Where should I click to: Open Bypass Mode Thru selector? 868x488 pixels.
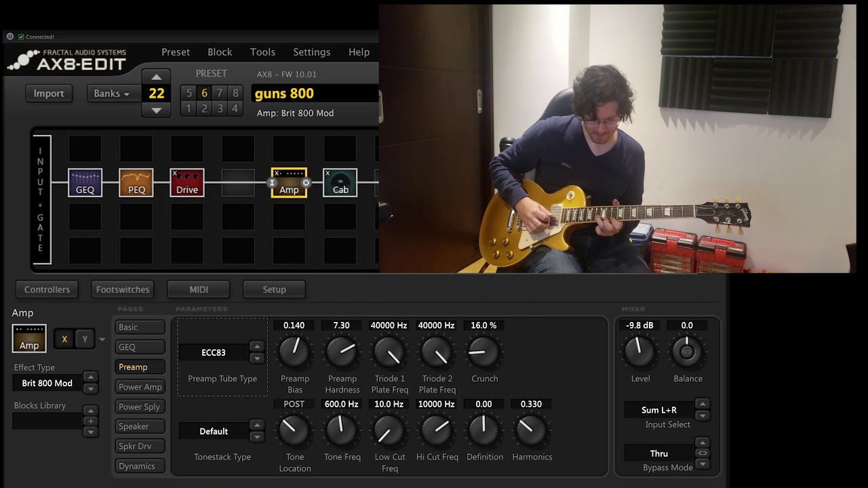659,453
